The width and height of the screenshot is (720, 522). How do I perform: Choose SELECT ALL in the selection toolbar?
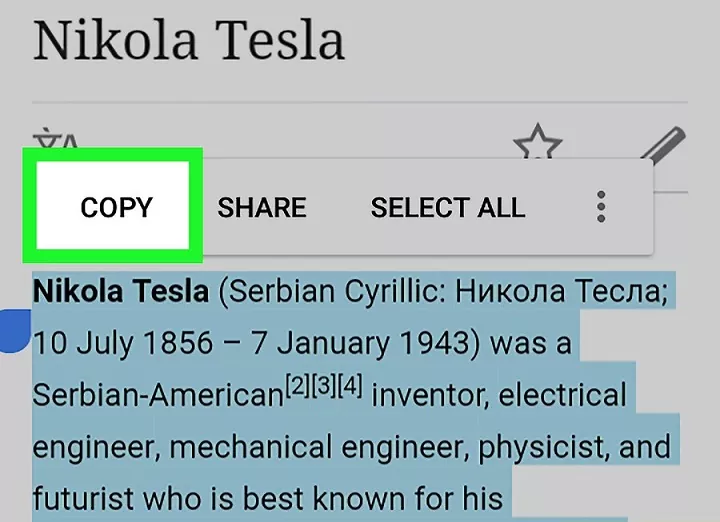point(448,208)
